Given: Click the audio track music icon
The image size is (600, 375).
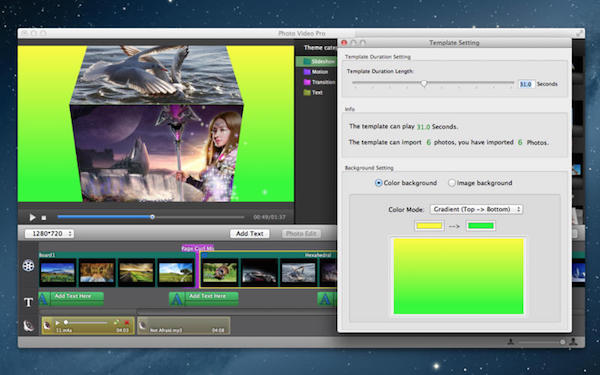Looking at the screenshot, I should [28, 326].
